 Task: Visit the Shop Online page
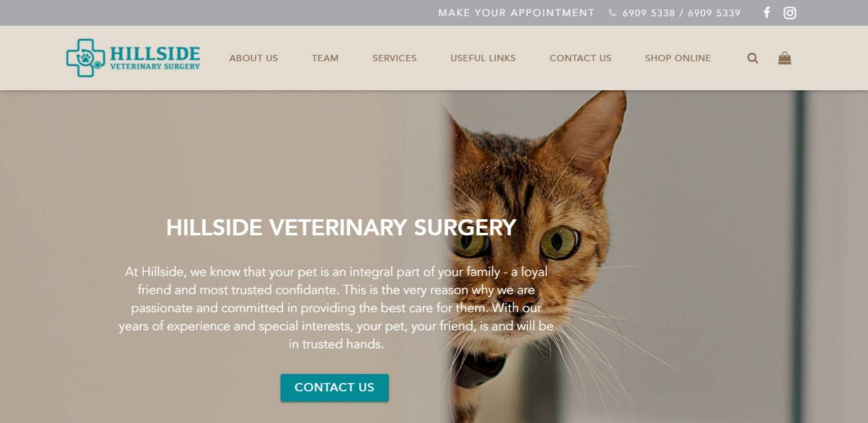coord(678,58)
